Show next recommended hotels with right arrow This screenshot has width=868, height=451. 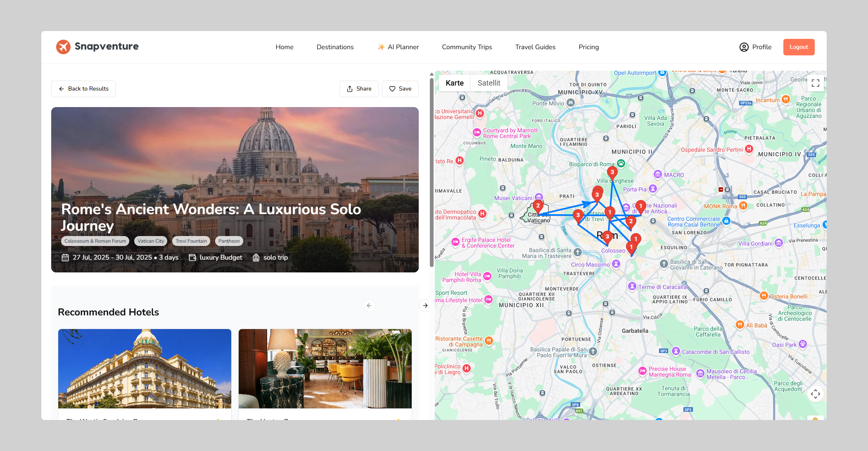(425, 305)
